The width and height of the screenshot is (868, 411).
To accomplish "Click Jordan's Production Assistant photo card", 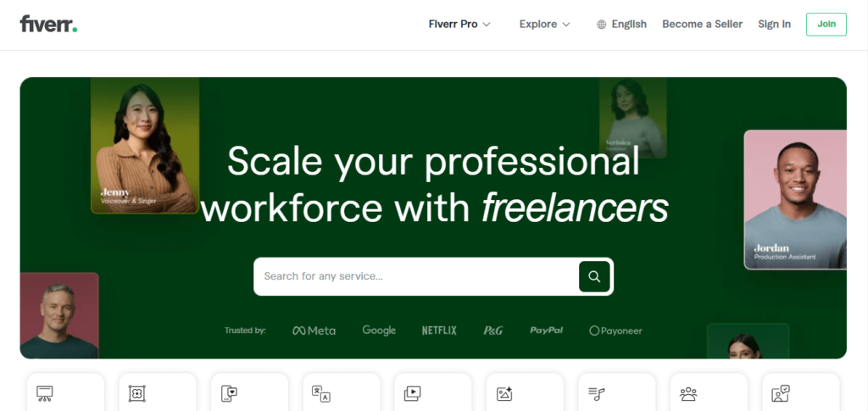I will [794, 199].
